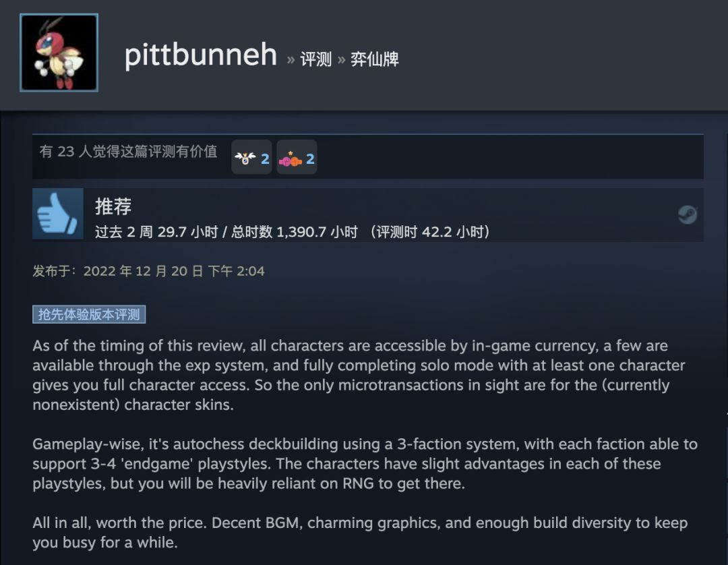Click the Steam logo icon on review
Image resolution: width=728 pixels, height=565 pixels.
pyautogui.click(x=687, y=215)
